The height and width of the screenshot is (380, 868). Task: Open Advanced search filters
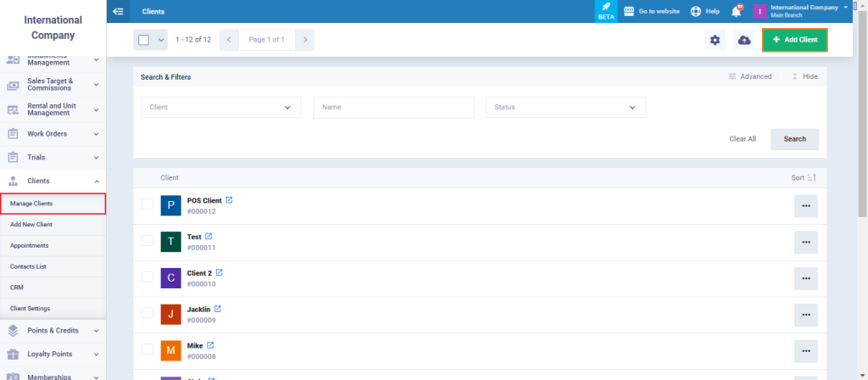point(750,76)
